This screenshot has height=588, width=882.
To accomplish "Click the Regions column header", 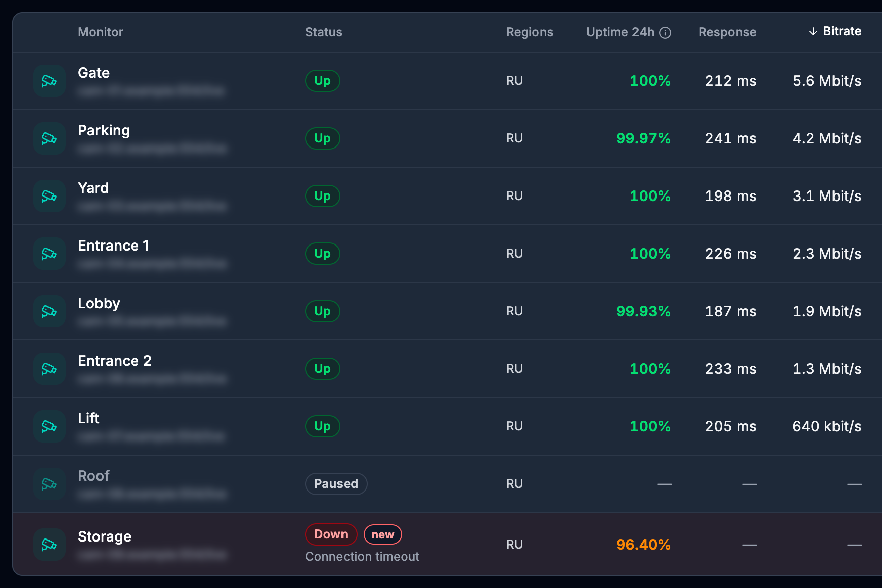I will [529, 32].
